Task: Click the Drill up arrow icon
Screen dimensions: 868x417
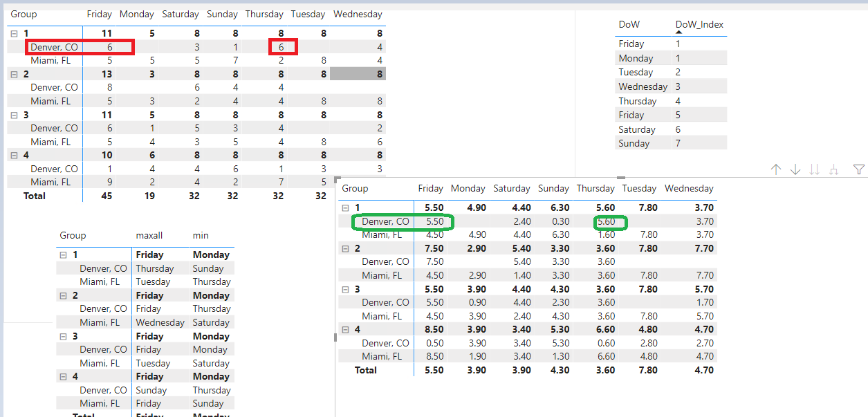Action: (775, 169)
